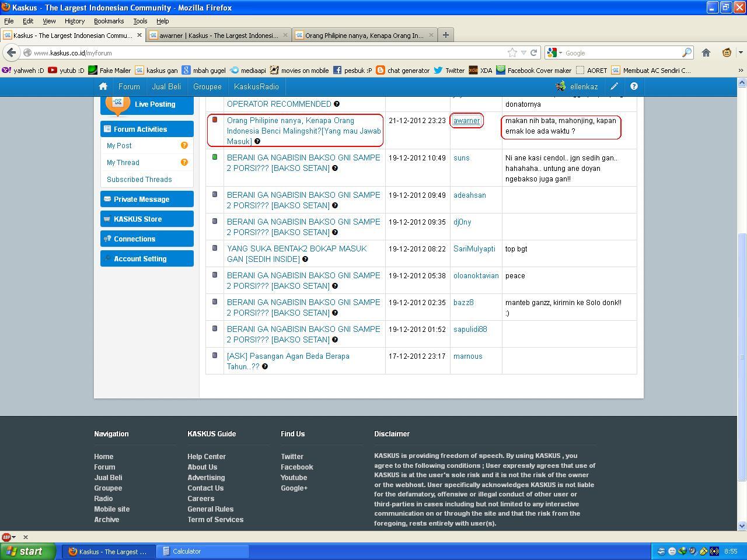Open Google+ footer link
Viewport: 747px width, 560px height.
pos(294,488)
